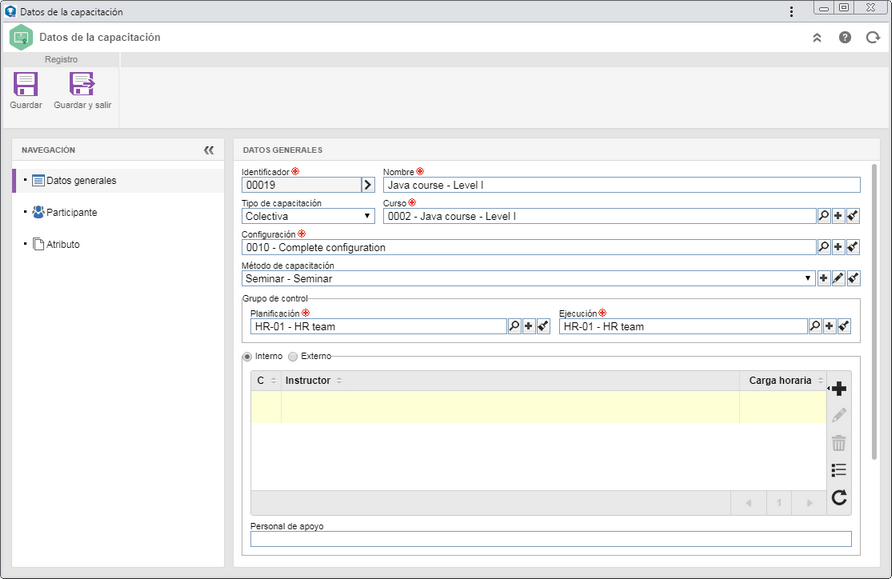Image resolution: width=892 pixels, height=579 pixels.
Task: Click the Personal de apoyo field
Action: [x=551, y=539]
